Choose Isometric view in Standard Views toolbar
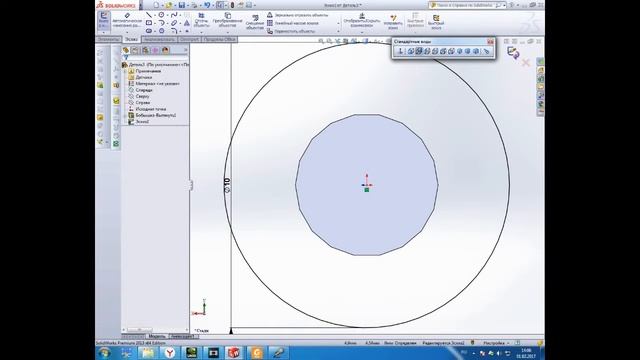The image size is (640, 360). tap(460, 51)
